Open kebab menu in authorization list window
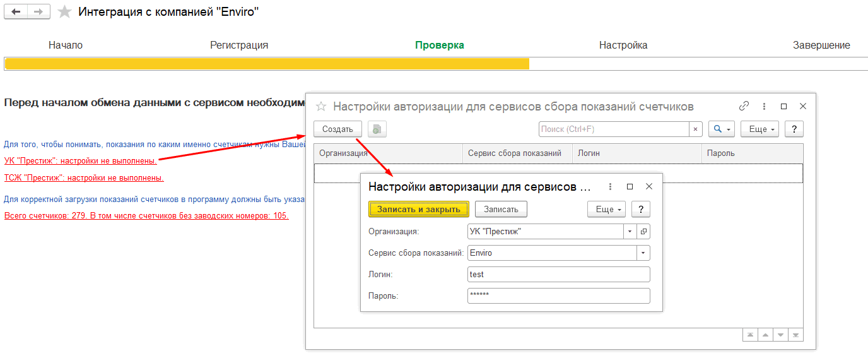Viewport: 868px width, 358px height. tap(764, 106)
